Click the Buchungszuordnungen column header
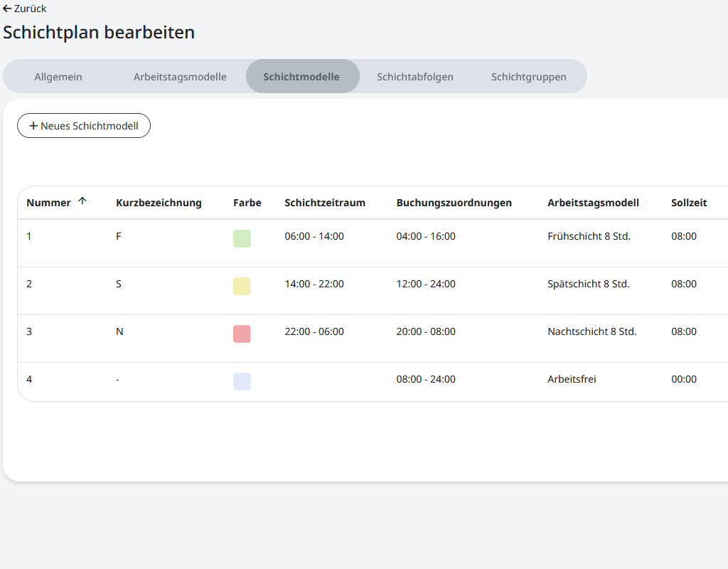 pyautogui.click(x=454, y=203)
